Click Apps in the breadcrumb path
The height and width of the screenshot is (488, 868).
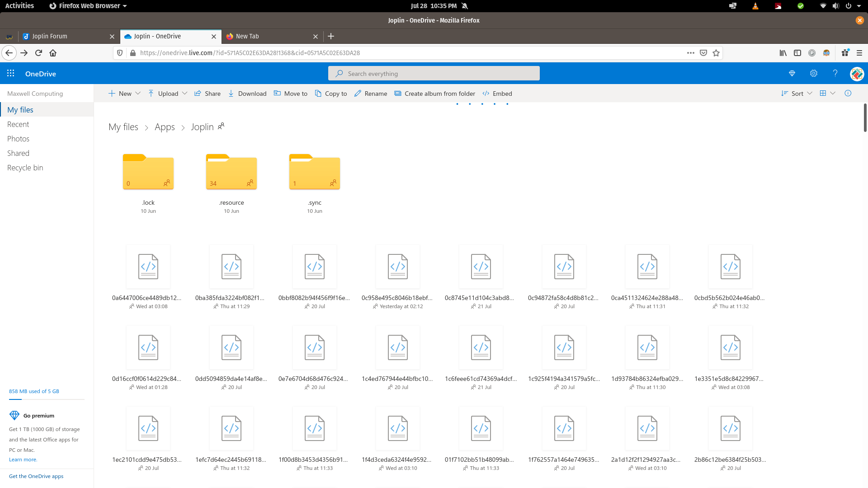pyautogui.click(x=165, y=127)
